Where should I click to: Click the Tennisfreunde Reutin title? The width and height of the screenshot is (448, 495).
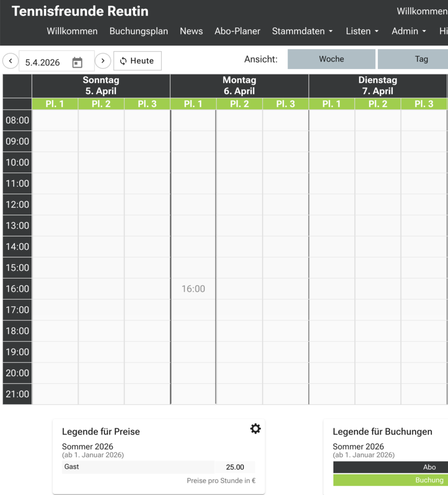80,11
